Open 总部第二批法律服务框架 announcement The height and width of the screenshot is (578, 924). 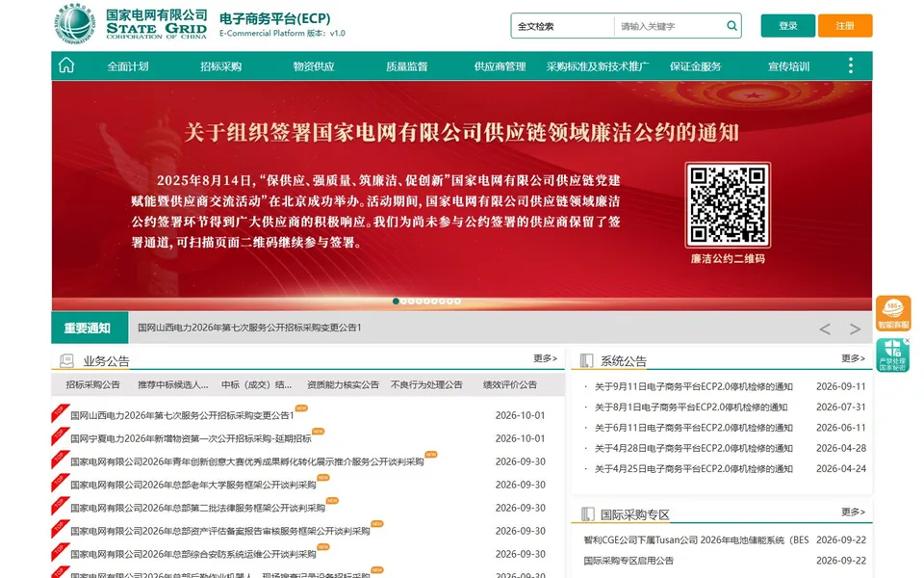pyautogui.click(x=197, y=508)
